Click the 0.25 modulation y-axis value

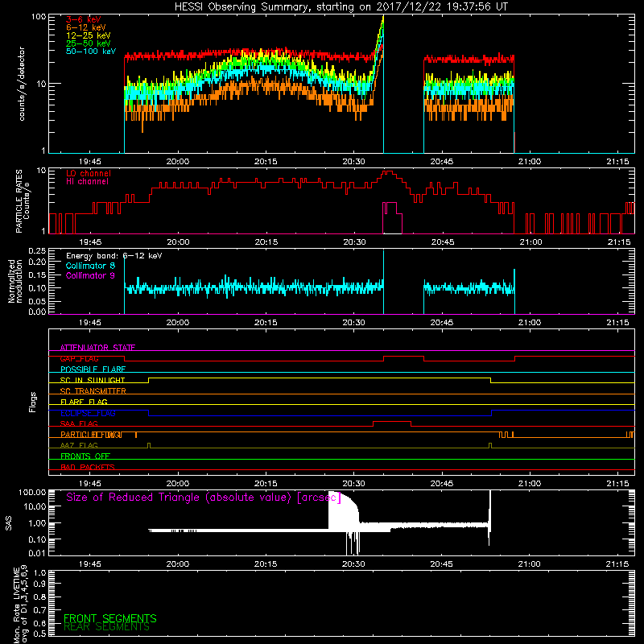pyautogui.click(x=37, y=250)
